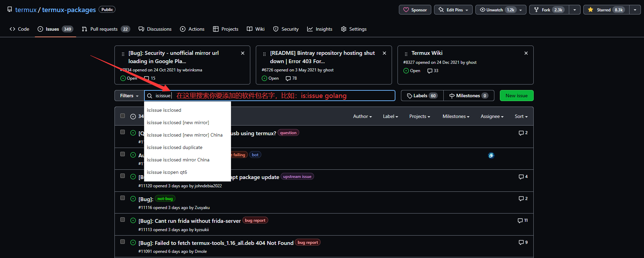Screen dimensions: 644x258
Task: Click the search magnifier icon
Action: (x=150, y=96)
